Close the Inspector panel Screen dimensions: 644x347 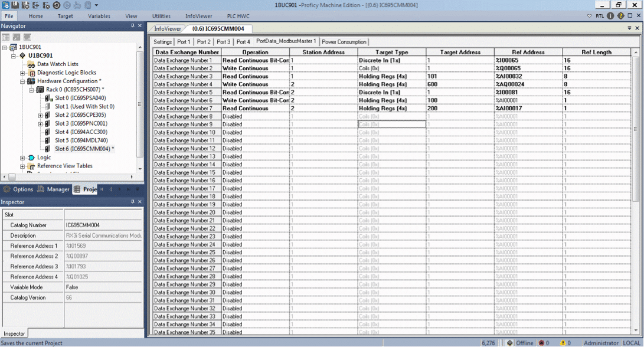click(x=140, y=202)
